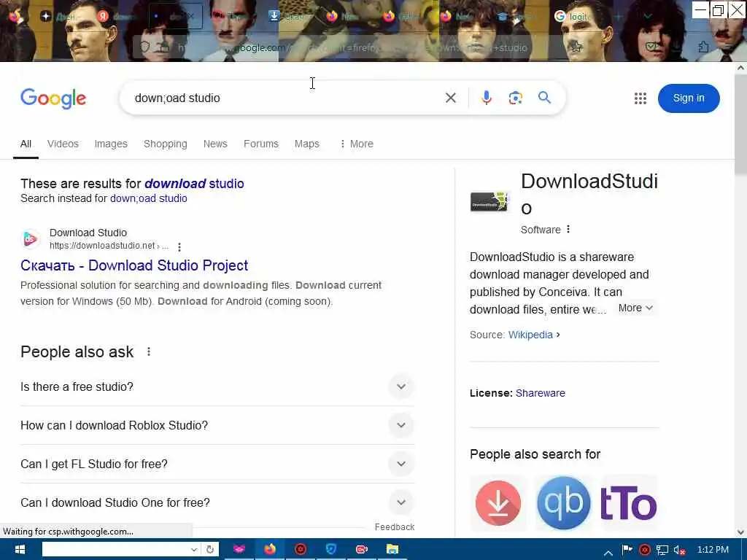The height and width of the screenshot is (560, 747).
Task: Open Firefox extensions puzzle icon
Action: 703,47
